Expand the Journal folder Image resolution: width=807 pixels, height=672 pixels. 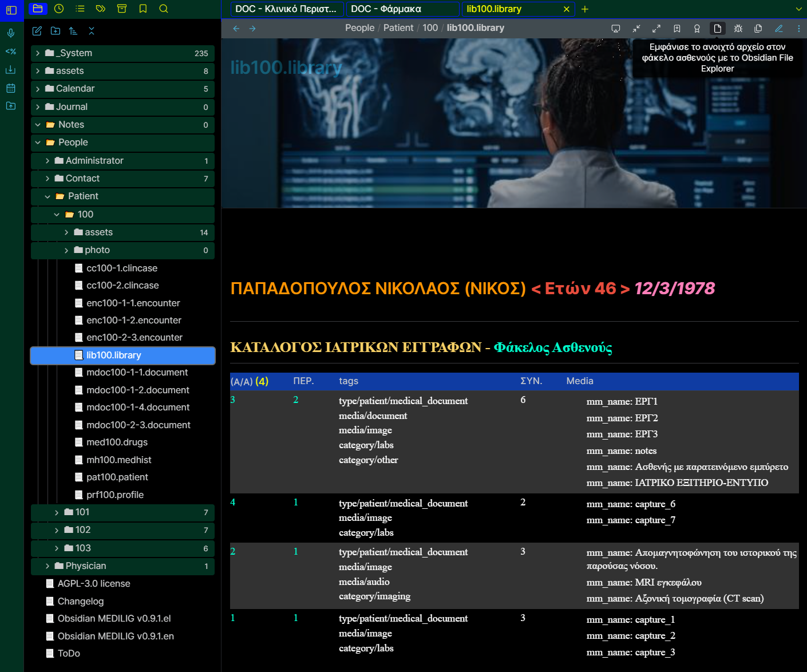(x=122, y=107)
